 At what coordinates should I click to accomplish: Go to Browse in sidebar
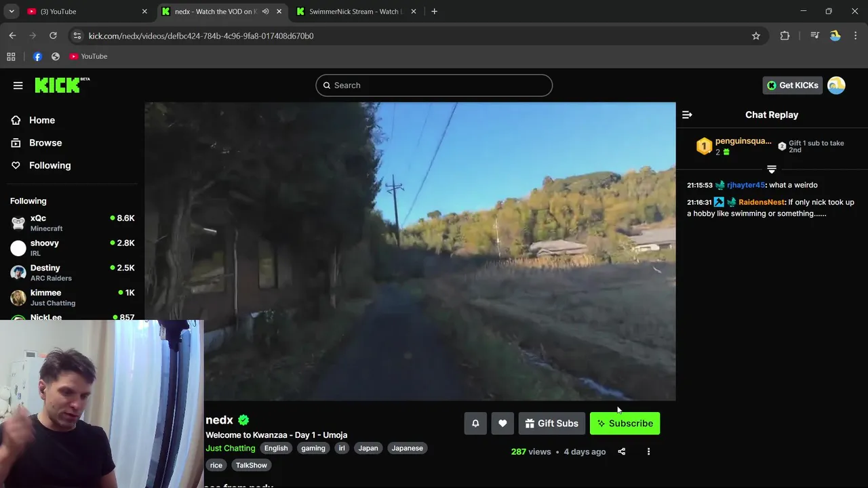[x=45, y=143]
